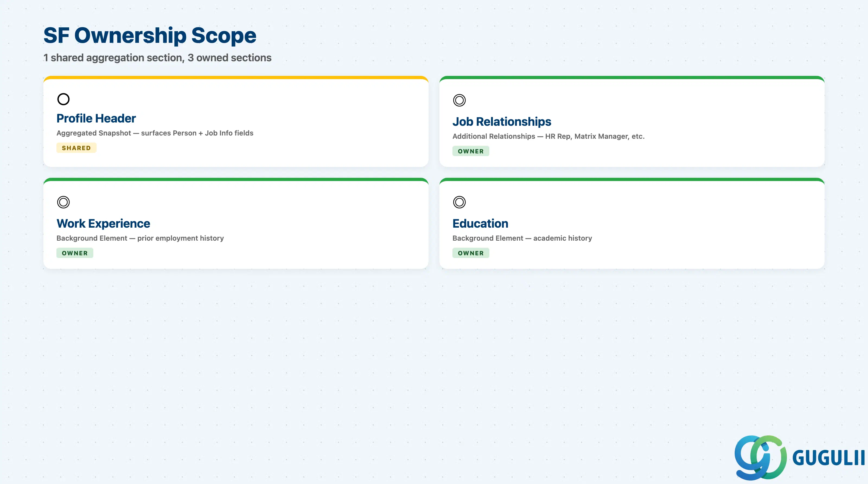Click the 'SF Ownership Scope' heading
The image size is (868, 484).
[x=150, y=35]
